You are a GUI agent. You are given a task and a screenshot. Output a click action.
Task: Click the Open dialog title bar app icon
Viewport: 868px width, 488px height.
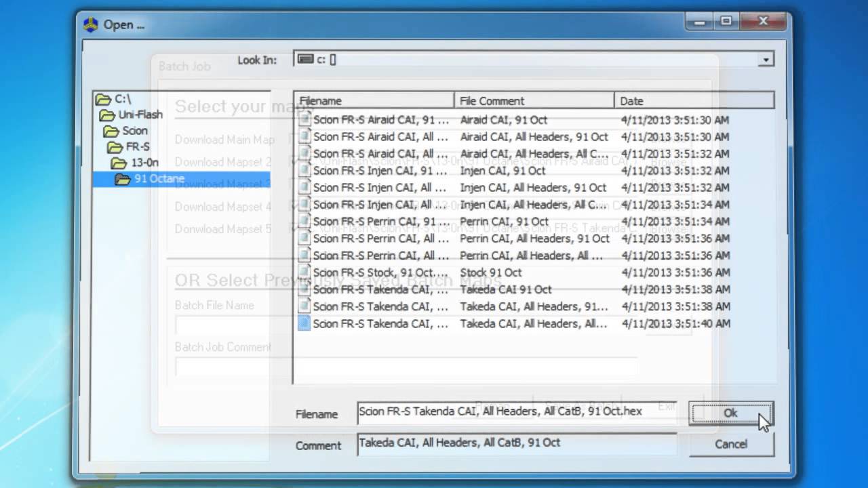pyautogui.click(x=90, y=25)
